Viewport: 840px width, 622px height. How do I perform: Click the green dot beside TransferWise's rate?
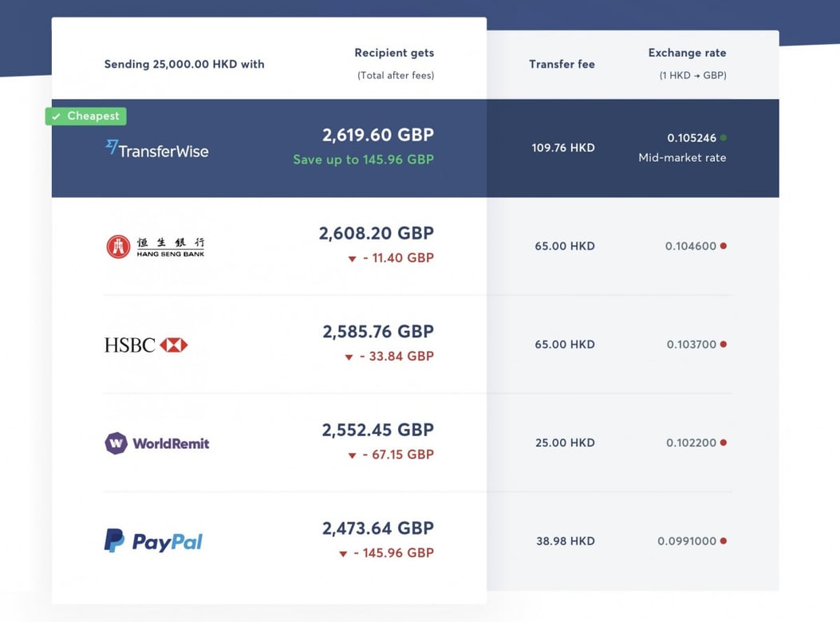click(x=723, y=137)
